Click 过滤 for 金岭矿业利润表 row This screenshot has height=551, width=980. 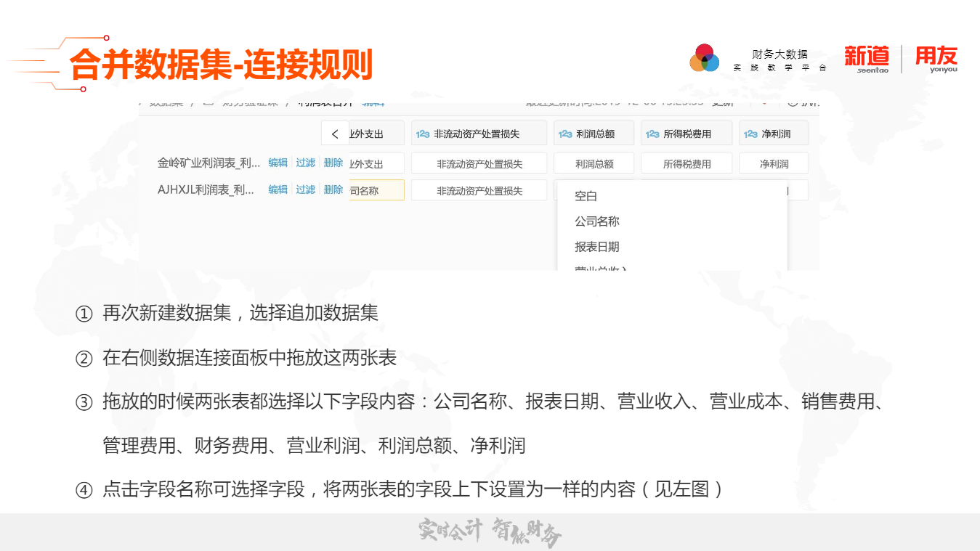coord(306,163)
